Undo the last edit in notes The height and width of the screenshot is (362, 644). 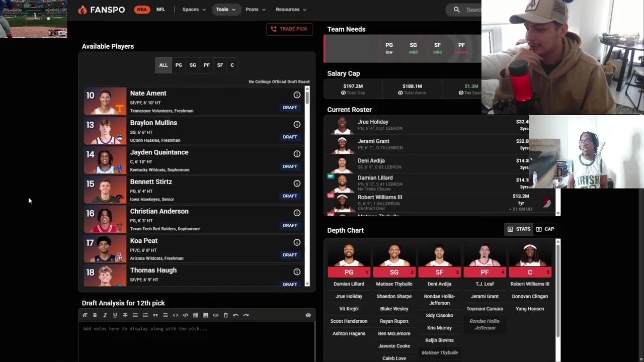click(235, 315)
